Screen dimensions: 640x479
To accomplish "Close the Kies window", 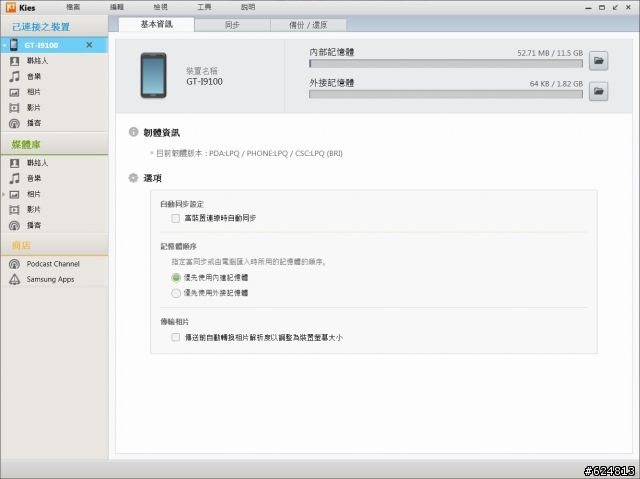I will click(629, 7).
